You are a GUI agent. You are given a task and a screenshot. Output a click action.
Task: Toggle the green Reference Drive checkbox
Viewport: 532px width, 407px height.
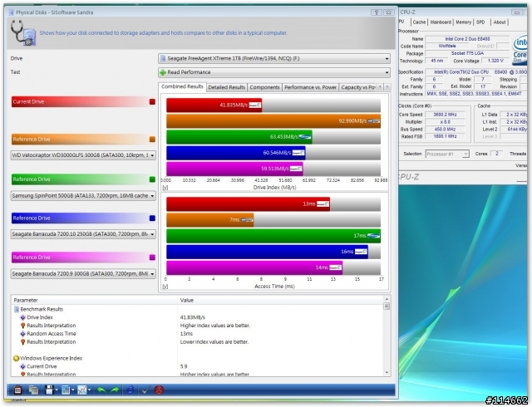152,179
